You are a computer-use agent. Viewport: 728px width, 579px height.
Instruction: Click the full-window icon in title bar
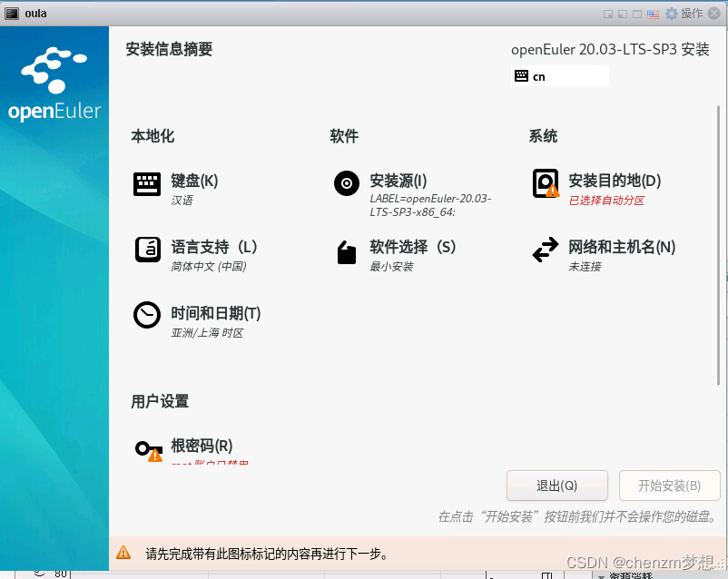click(637, 14)
